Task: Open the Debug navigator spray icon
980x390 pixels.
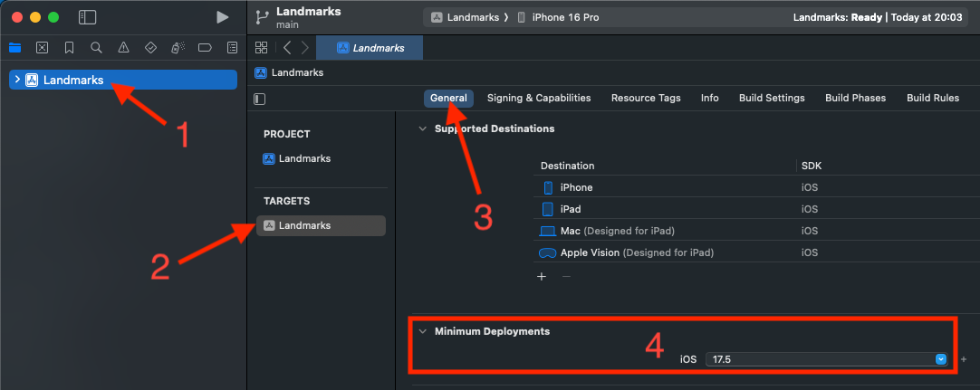Action: (x=178, y=47)
